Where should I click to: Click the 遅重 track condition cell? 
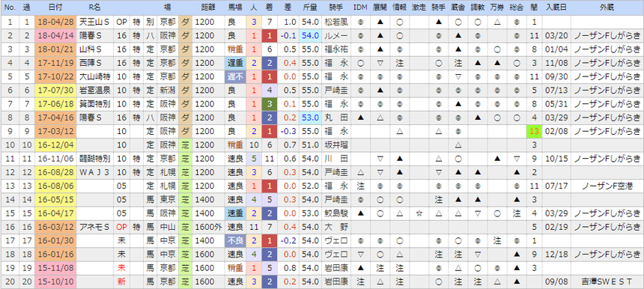pos(235,63)
